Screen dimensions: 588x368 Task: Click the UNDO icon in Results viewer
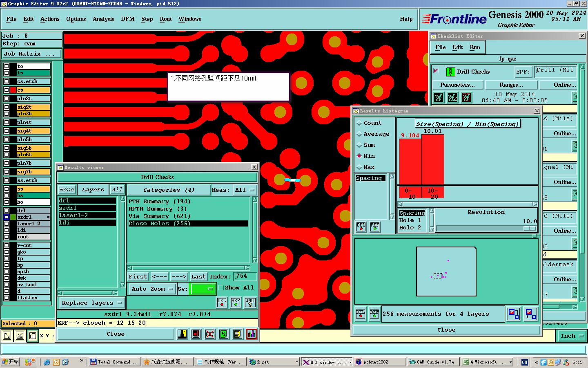click(250, 303)
